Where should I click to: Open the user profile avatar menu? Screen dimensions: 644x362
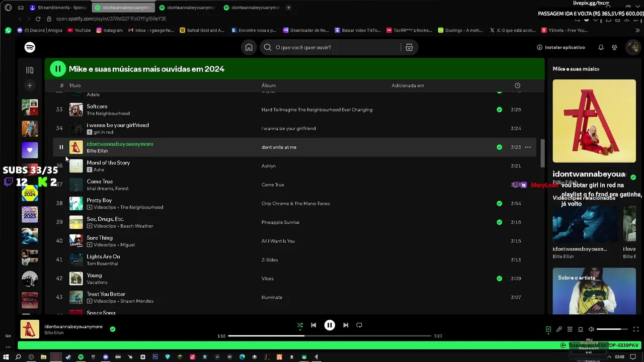pos(632,47)
